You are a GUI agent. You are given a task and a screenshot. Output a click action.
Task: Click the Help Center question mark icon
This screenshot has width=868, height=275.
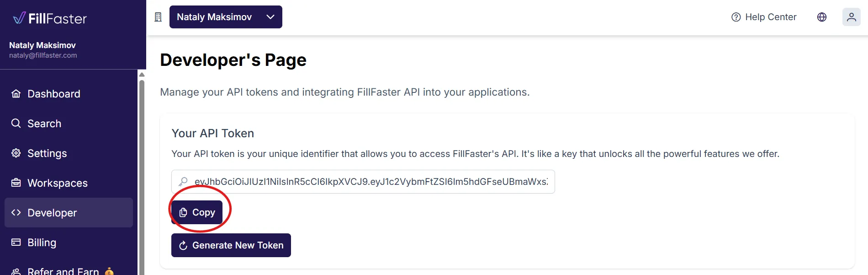[736, 17]
